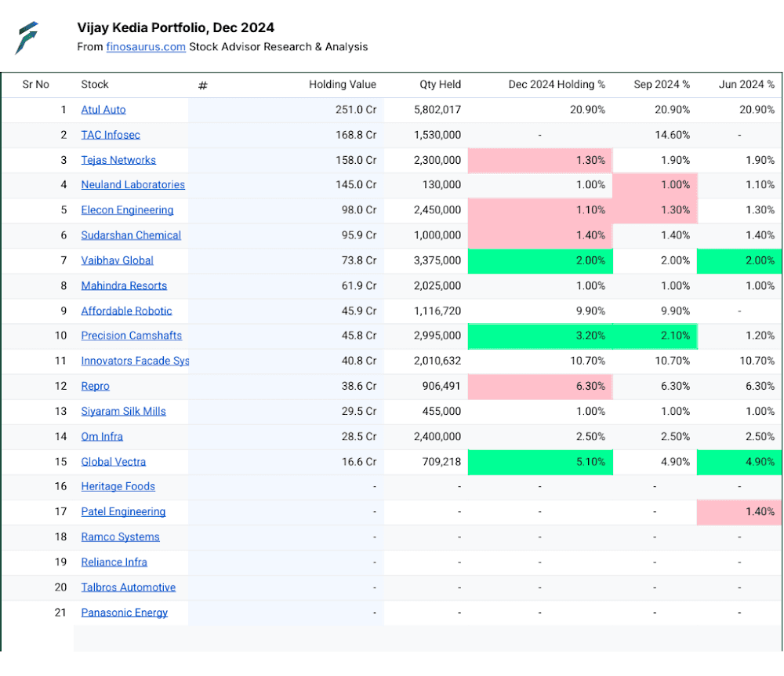Select the Global Vectra link
The width and height of the screenshot is (784, 676).
(x=114, y=461)
